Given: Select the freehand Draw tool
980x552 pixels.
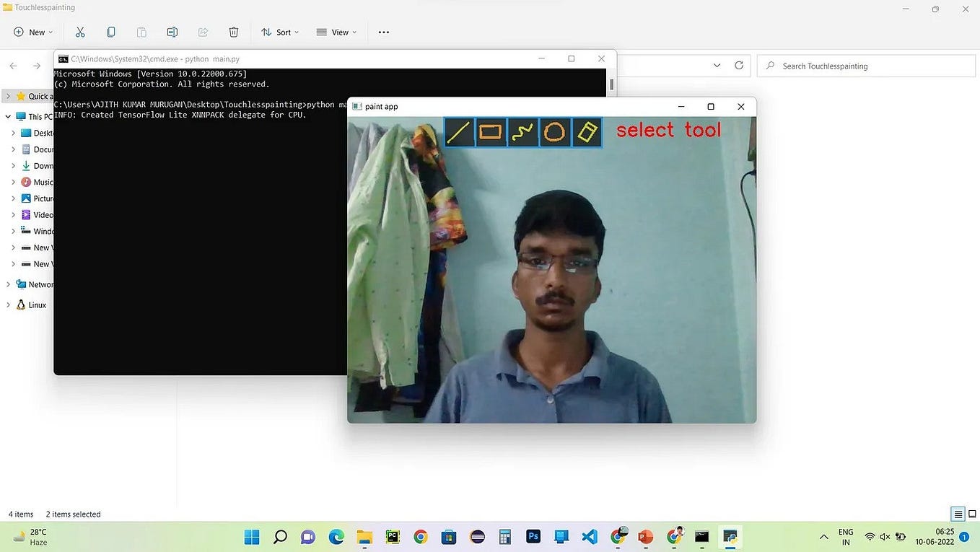Looking at the screenshot, I should point(522,132).
